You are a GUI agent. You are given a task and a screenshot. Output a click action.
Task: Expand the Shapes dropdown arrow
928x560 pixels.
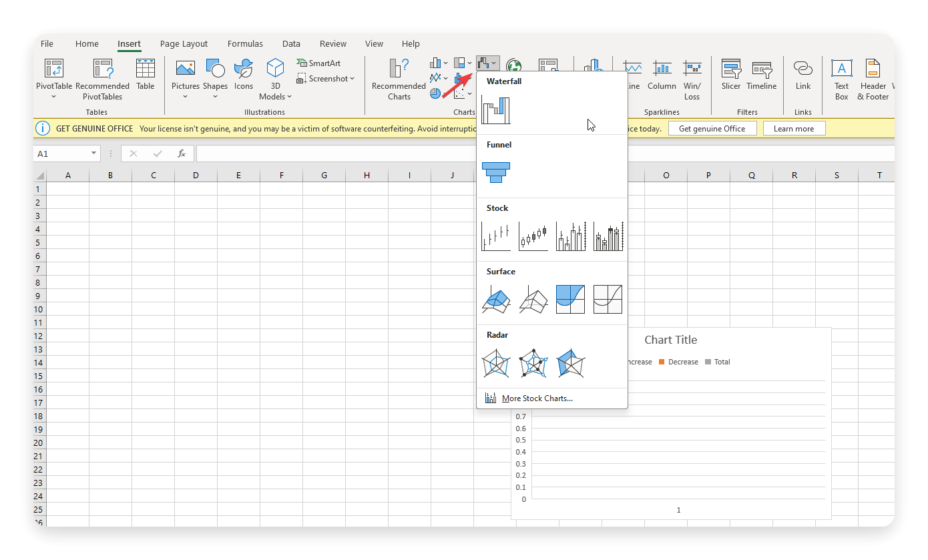(215, 97)
